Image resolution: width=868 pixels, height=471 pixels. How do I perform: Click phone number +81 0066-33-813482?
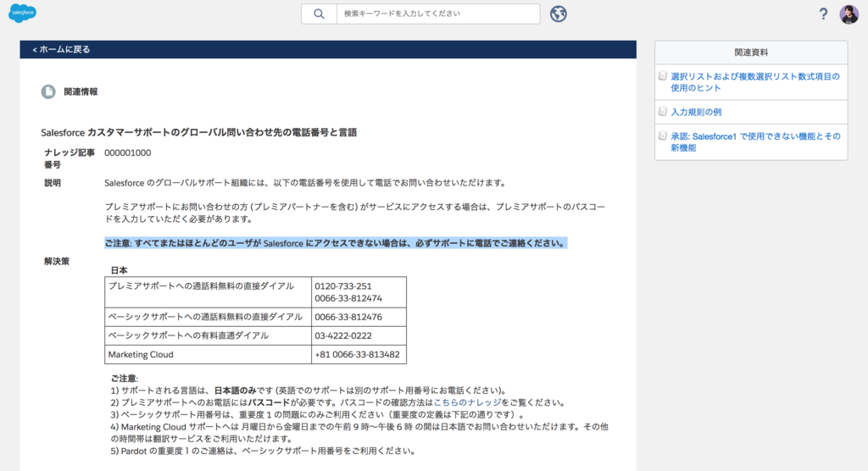[357, 355]
